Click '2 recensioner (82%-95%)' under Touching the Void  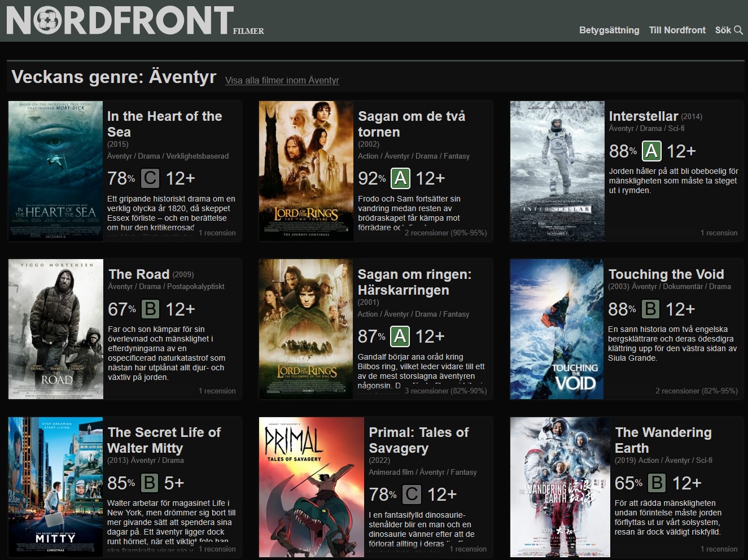[697, 391]
